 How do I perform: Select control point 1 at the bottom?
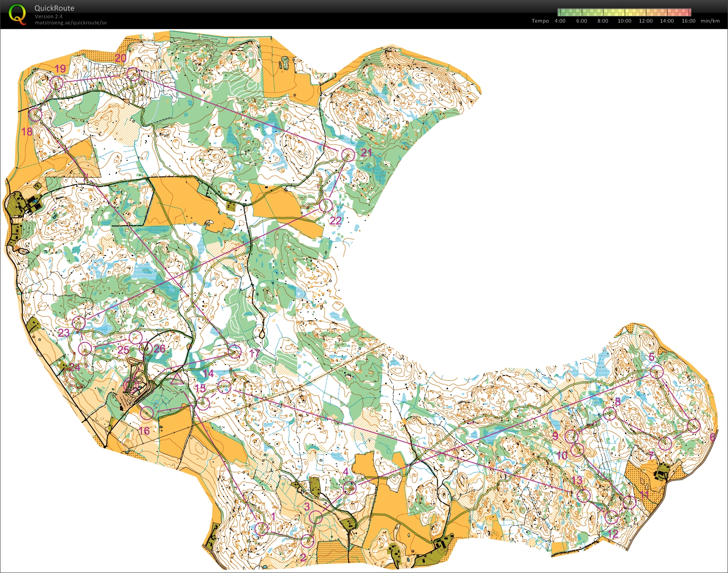[262, 529]
